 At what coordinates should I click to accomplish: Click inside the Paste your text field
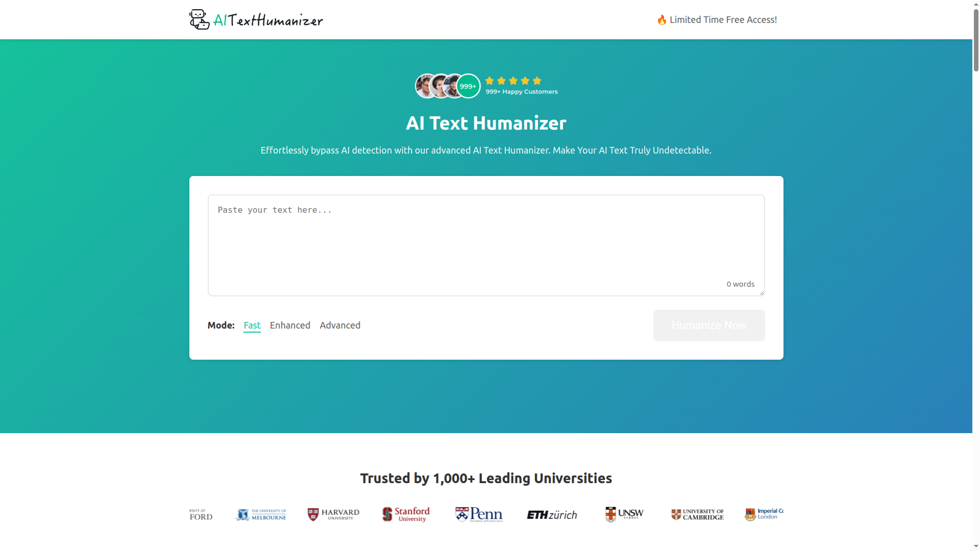coord(485,240)
